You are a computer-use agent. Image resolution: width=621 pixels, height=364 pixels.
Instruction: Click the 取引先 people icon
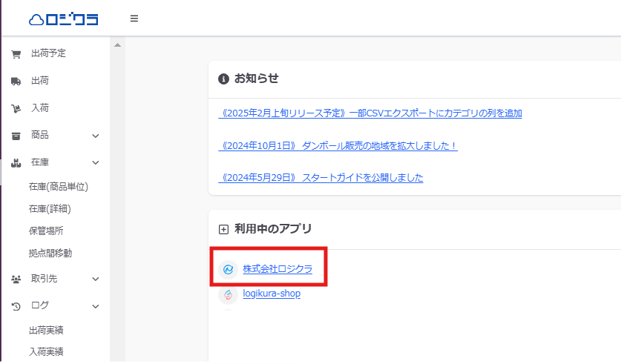16,279
